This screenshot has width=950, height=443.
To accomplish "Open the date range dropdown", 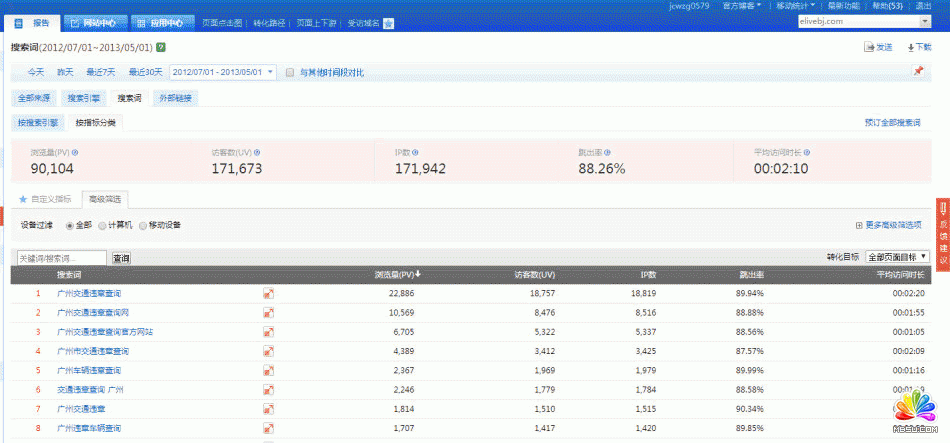I will tap(223, 72).
